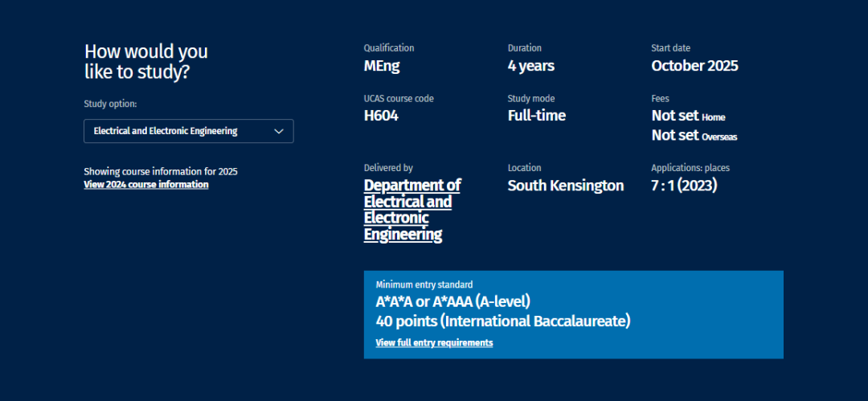Click the 4 years duration value
The height and width of the screenshot is (401, 868).
pyautogui.click(x=531, y=66)
